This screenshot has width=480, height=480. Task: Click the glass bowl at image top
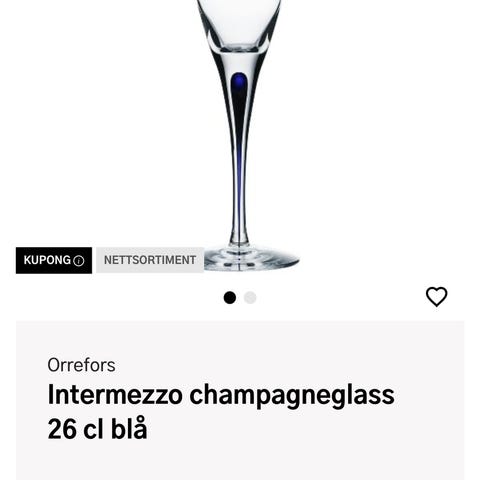click(x=239, y=23)
